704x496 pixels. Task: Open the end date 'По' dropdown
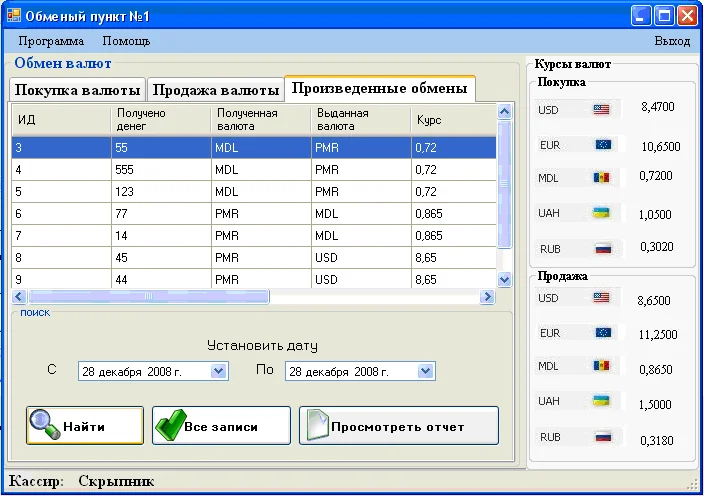pyautogui.click(x=426, y=371)
